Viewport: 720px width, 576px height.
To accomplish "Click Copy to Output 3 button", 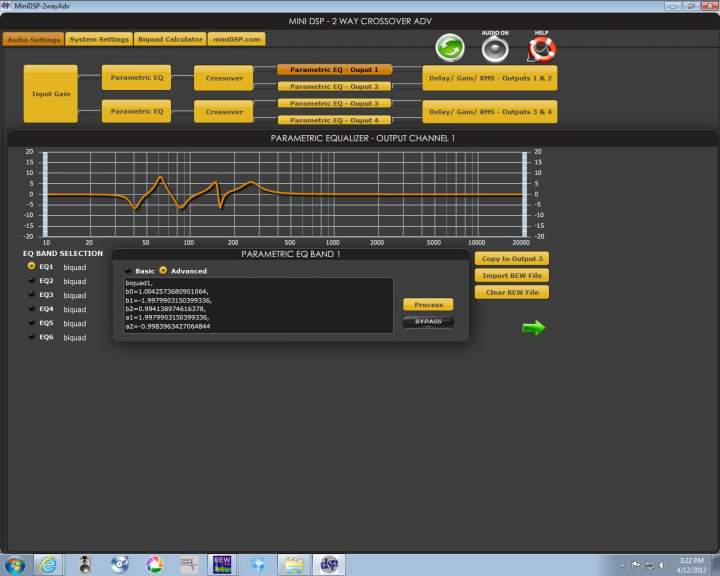I will (512, 259).
